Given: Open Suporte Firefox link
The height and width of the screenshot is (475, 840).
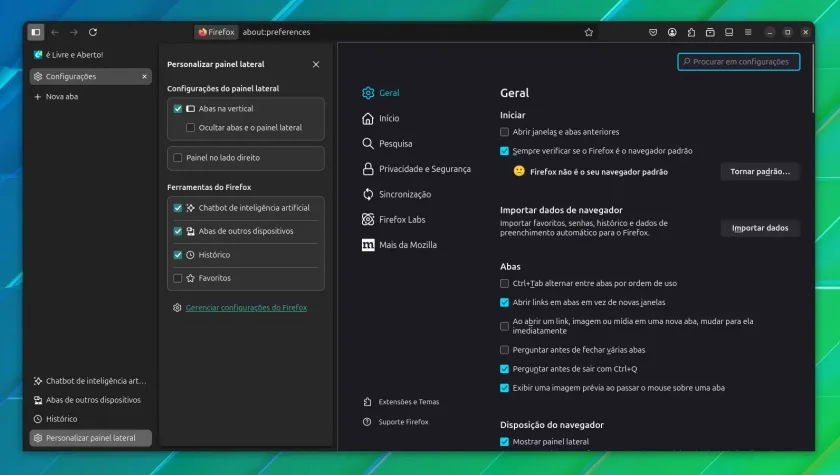Looking at the screenshot, I should [396, 422].
